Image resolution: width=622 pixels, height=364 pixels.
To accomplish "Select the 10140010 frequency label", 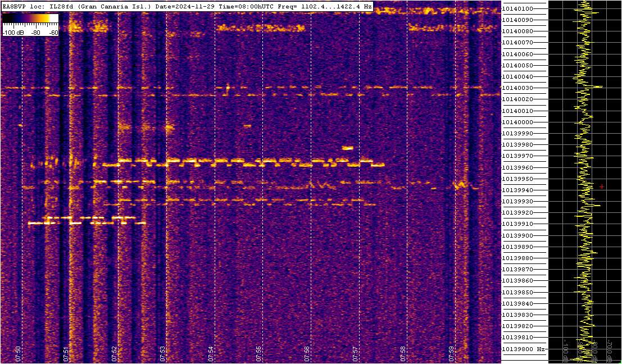I will pos(517,111).
